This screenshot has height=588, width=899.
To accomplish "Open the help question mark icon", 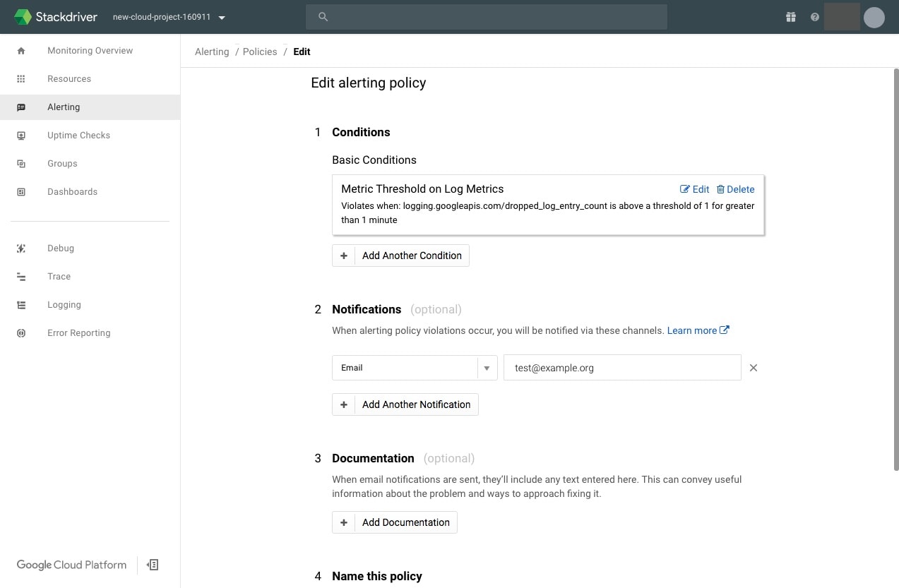I will [x=815, y=17].
